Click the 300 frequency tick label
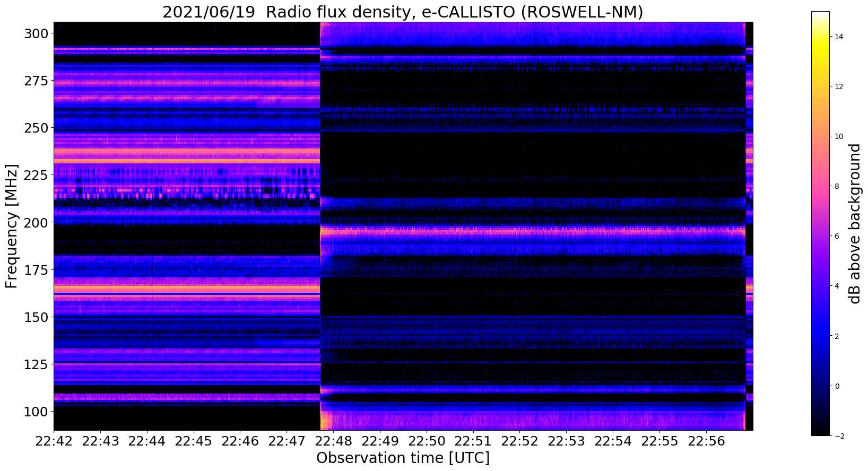This screenshot has width=868, height=471. point(36,33)
